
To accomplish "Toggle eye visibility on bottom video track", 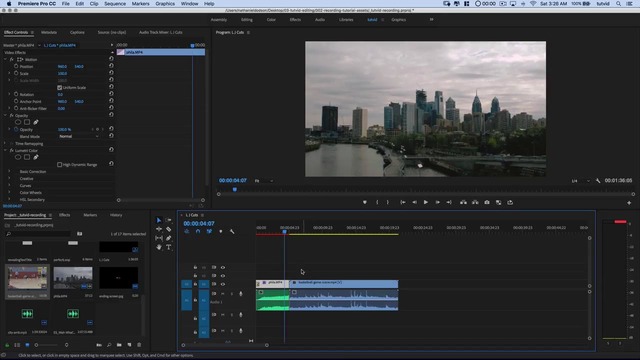I will [223, 284].
